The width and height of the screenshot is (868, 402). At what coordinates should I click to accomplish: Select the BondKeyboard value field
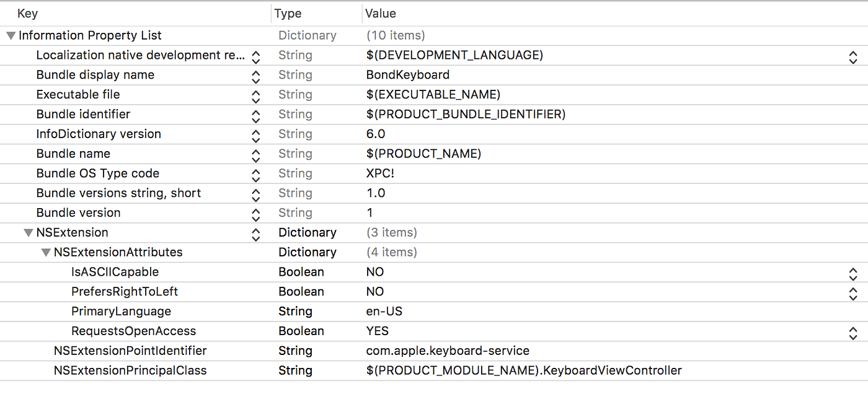tap(408, 75)
